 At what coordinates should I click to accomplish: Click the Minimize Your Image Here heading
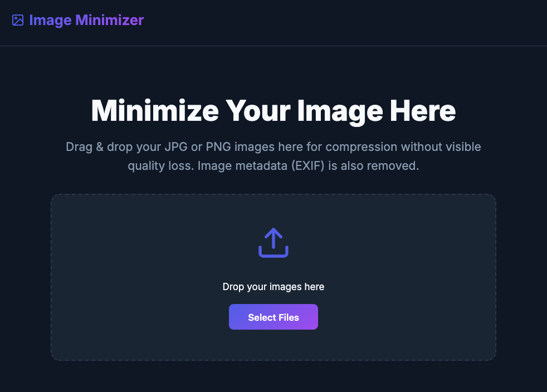(273, 111)
